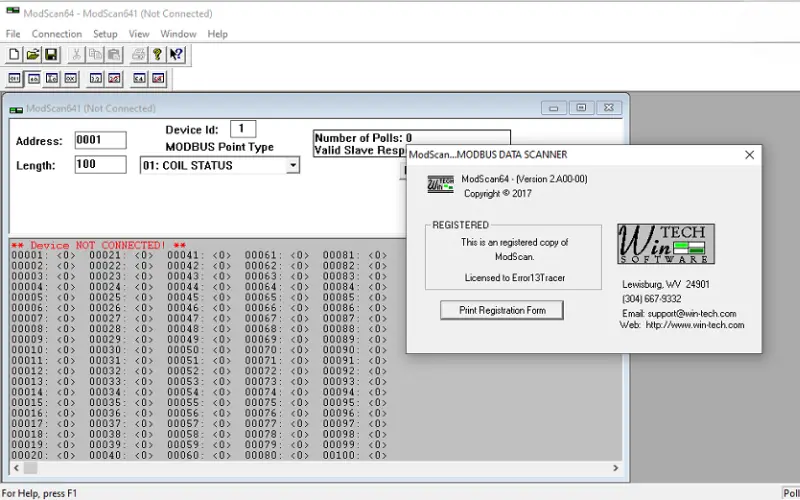This screenshot has height=500, width=800.
Task: Create a new document with toolbar icon
Action: pos(14,54)
